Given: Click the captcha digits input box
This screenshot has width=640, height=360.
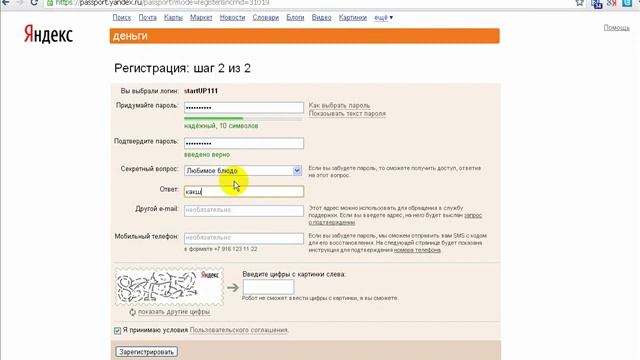Looking at the screenshot, I should click(x=268, y=287).
